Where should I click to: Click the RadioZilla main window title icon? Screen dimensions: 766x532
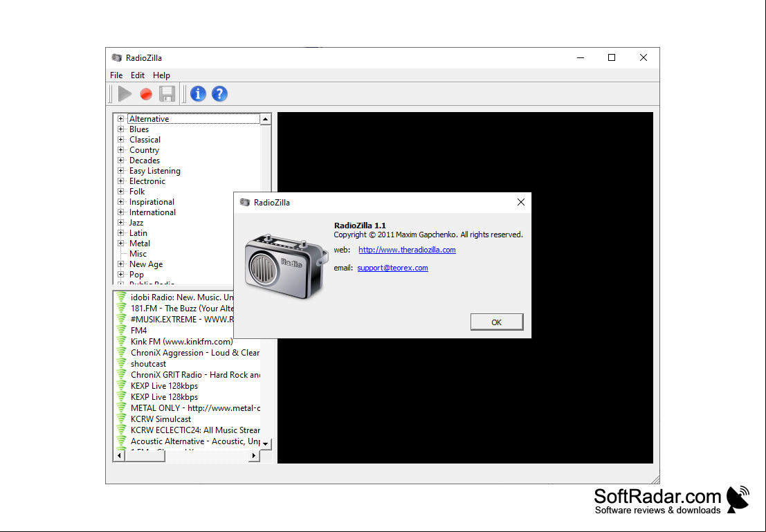point(117,57)
